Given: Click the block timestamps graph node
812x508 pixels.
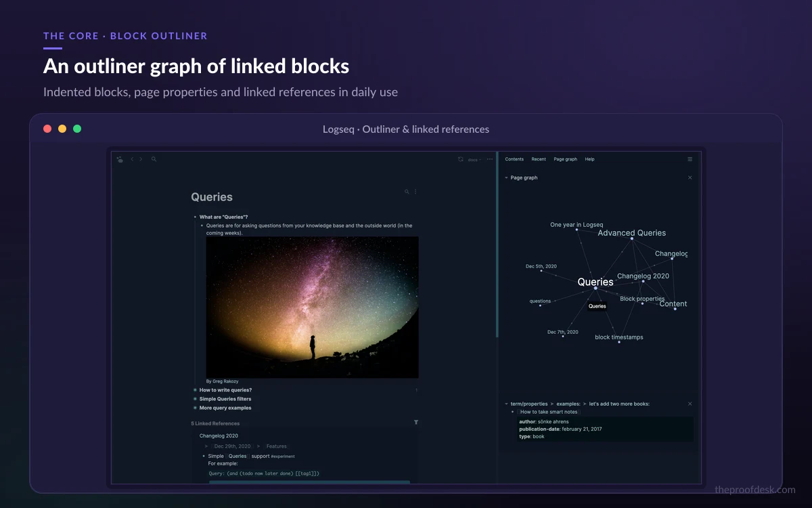Looking at the screenshot, I should point(619,337).
